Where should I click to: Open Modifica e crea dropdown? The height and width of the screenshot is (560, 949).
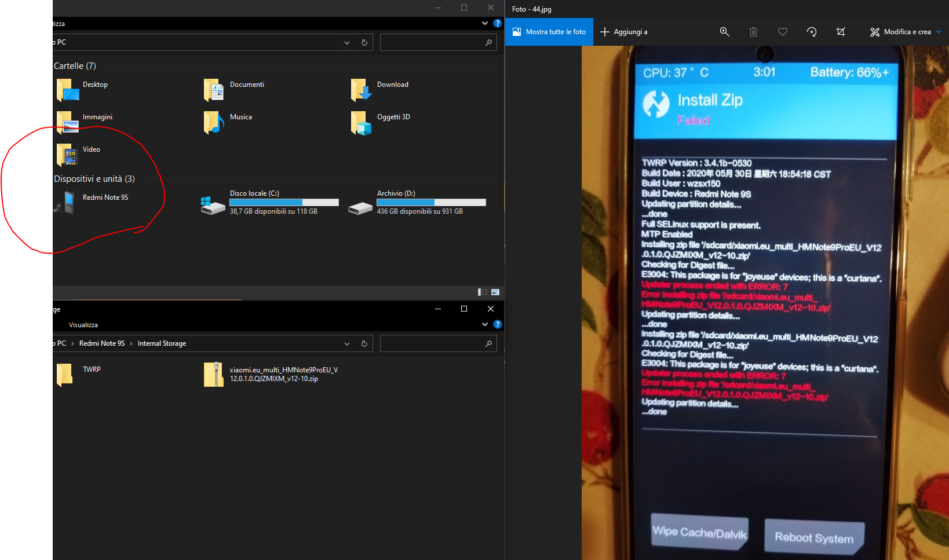(x=905, y=32)
